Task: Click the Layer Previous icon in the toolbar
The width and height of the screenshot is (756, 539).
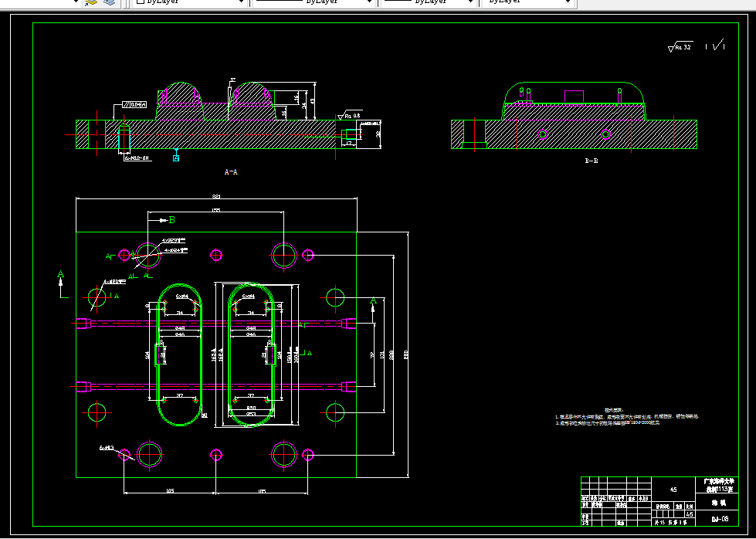Action: (x=110, y=2)
